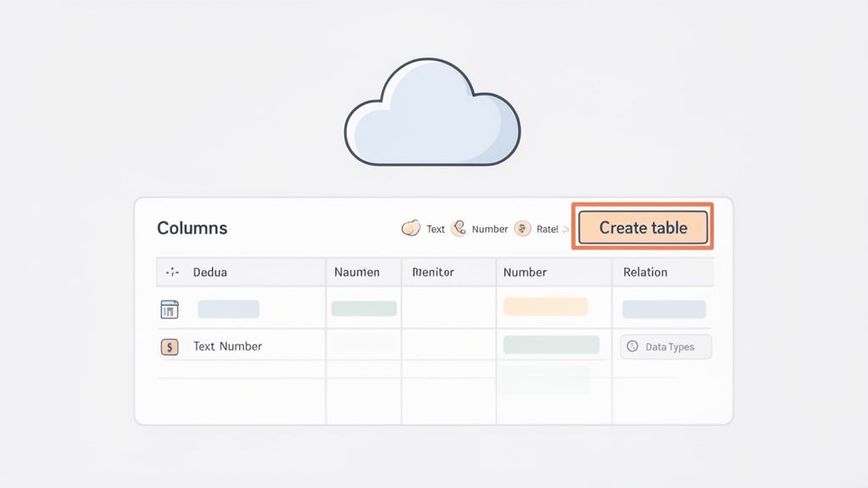Select the Number type phone-shaped icon
The image size is (868, 488).
tap(459, 228)
